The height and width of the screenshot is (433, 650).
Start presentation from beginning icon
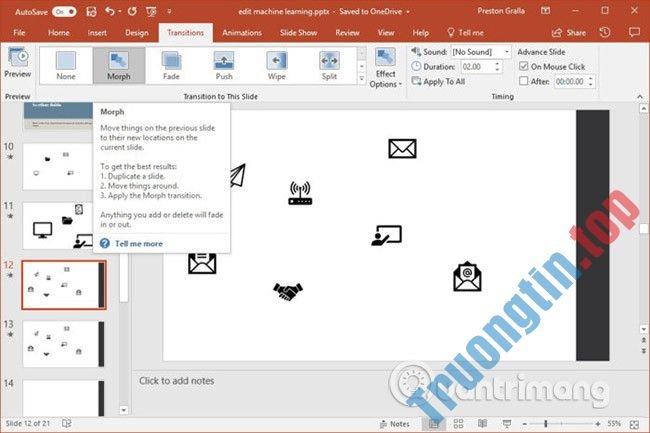point(151,12)
